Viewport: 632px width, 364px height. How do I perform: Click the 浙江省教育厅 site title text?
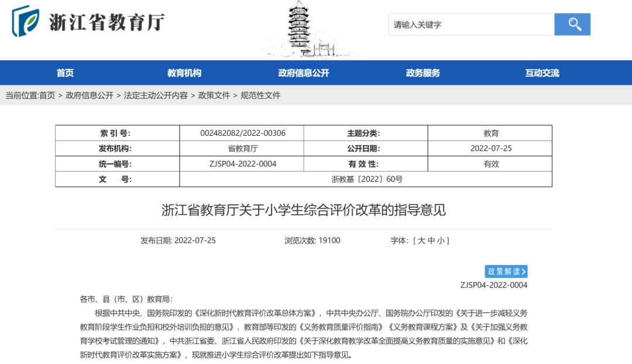(107, 22)
